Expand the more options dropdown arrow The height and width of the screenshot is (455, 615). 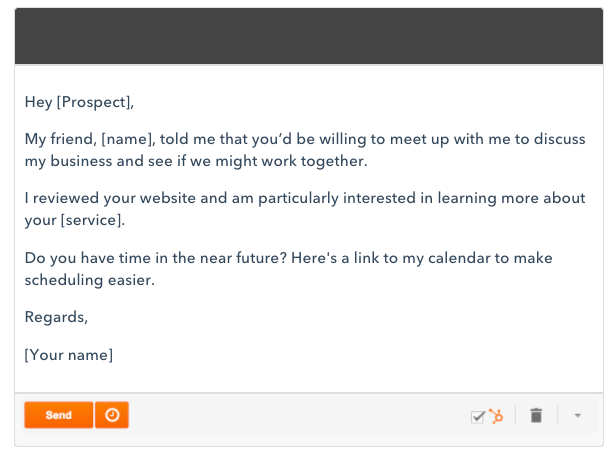click(578, 415)
